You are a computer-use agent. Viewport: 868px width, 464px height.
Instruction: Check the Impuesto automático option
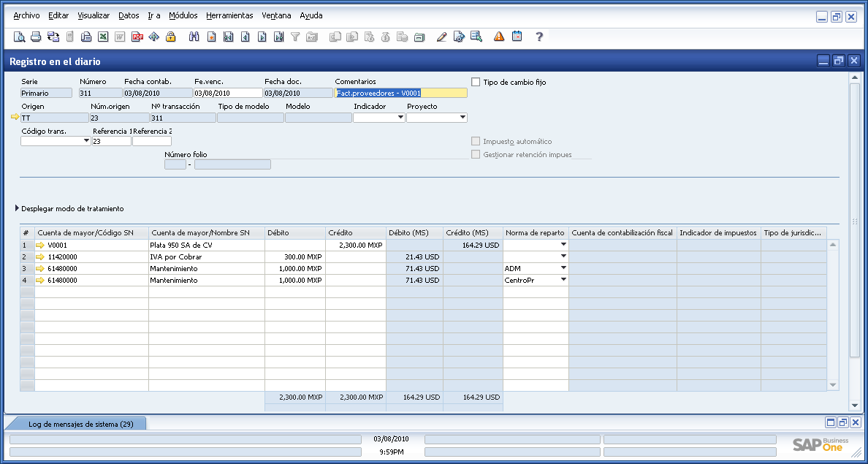[476, 141]
